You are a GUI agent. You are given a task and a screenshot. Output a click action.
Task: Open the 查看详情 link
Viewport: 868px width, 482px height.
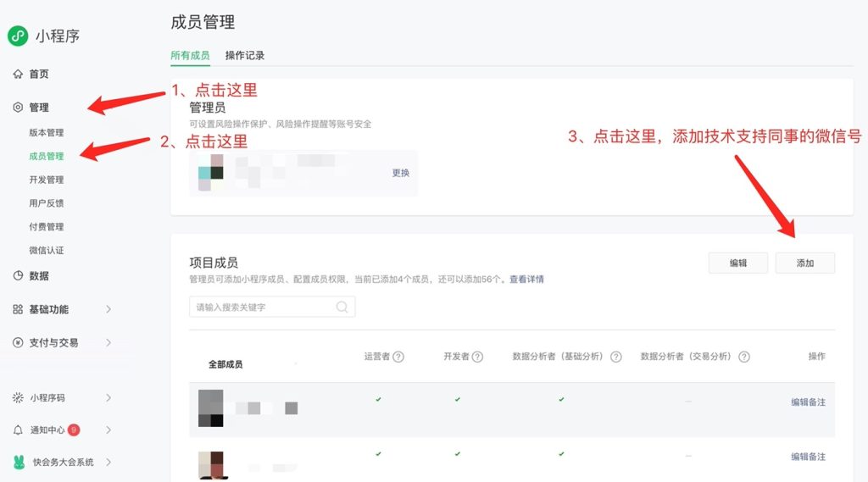[526, 280]
